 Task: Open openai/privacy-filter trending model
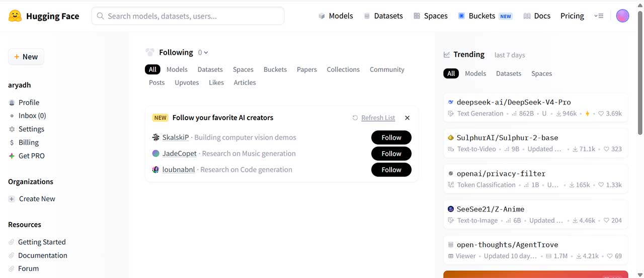[x=536, y=178]
